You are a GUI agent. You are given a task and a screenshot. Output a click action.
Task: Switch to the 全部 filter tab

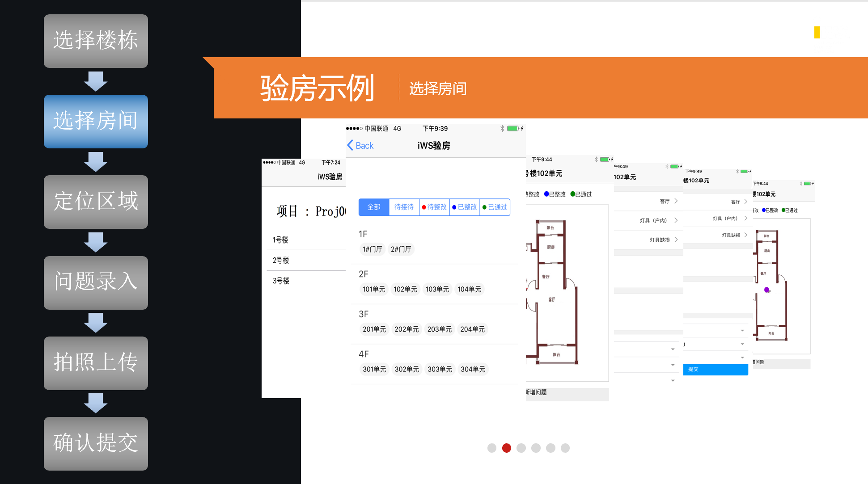click(374, 207)
